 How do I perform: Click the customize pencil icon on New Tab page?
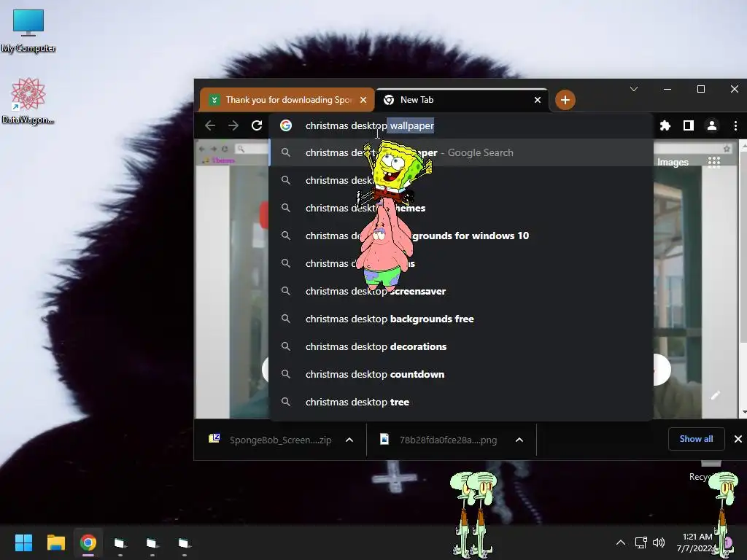coord(716,394)
